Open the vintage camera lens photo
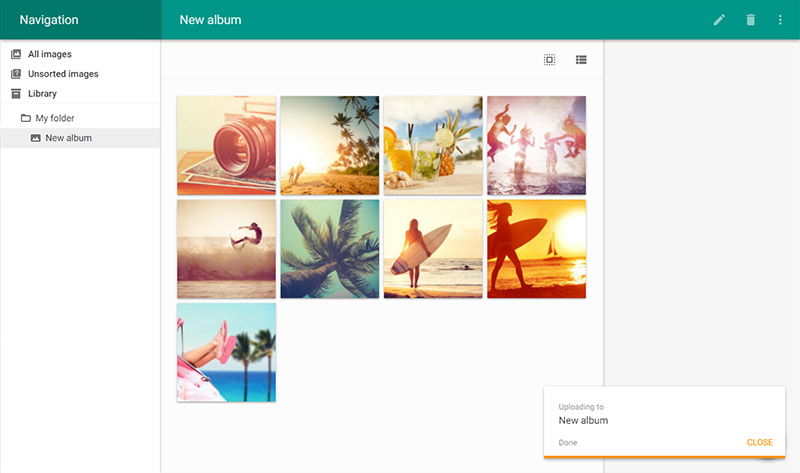Image resolution: width=800 pixels, height=473 pixels. tap(227, 145)
